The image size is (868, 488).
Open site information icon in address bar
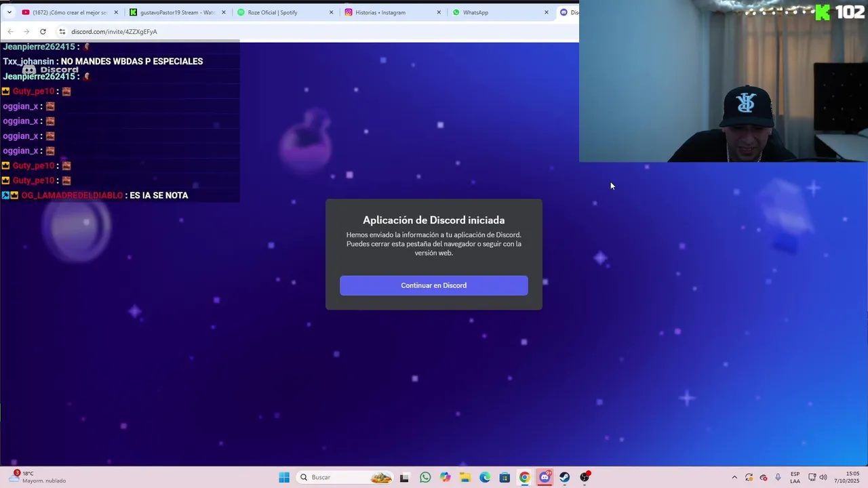(x=62, y=31)
